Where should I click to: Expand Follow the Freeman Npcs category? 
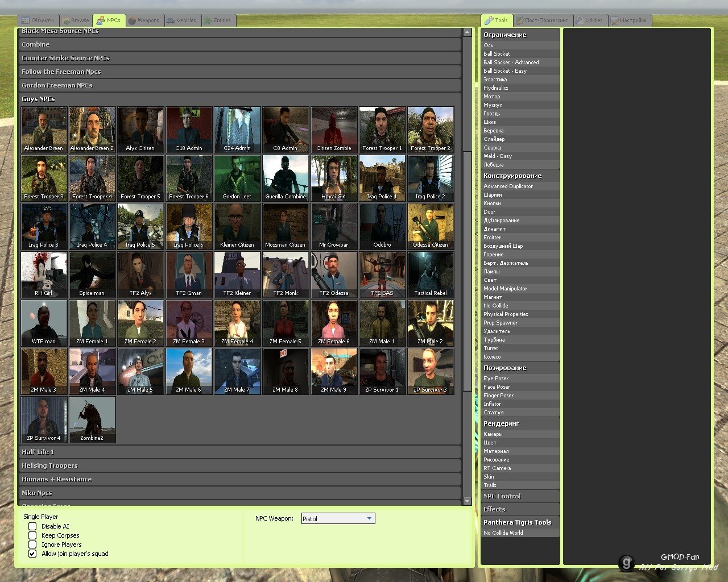point(240,72)
